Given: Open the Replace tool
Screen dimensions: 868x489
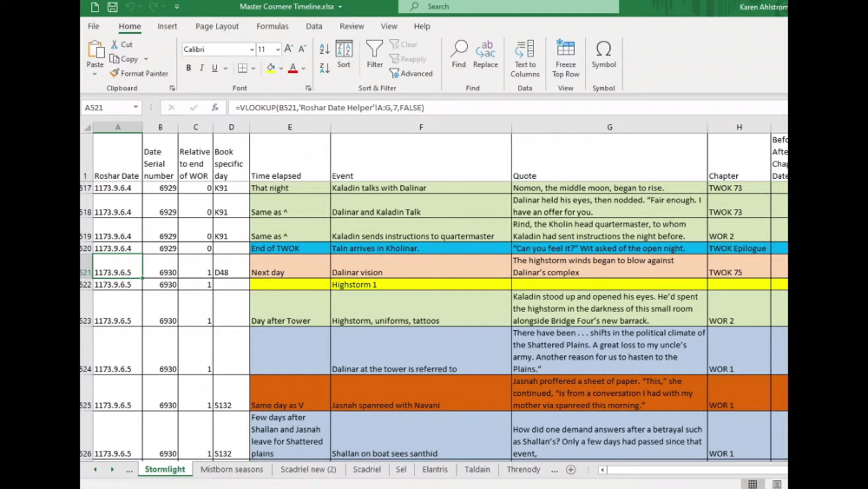Looking at the screenshot, I should pyautogui.click(x=485, y=54).
